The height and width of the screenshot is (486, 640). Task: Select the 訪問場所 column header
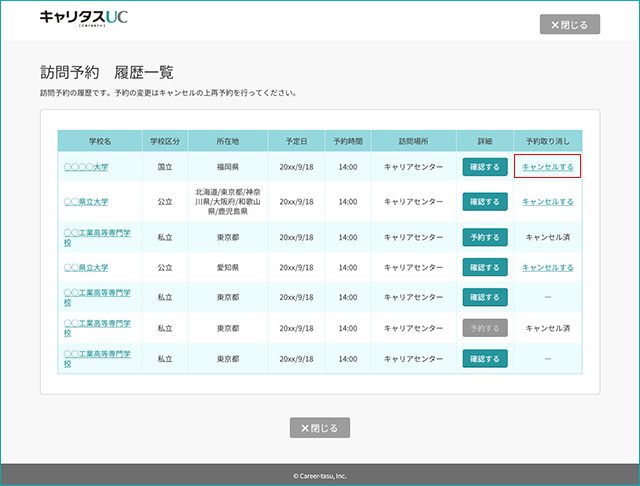413,141
